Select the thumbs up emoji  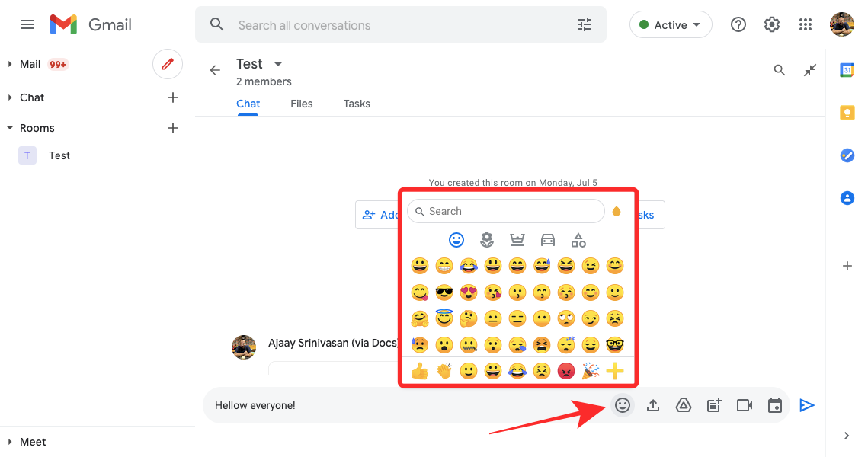(419, 371)
